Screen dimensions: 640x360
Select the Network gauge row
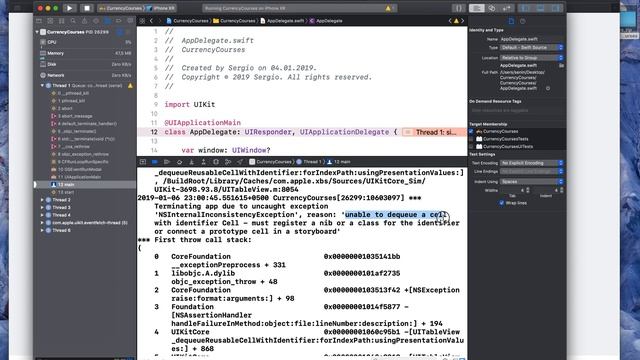(x=85, y=75)
